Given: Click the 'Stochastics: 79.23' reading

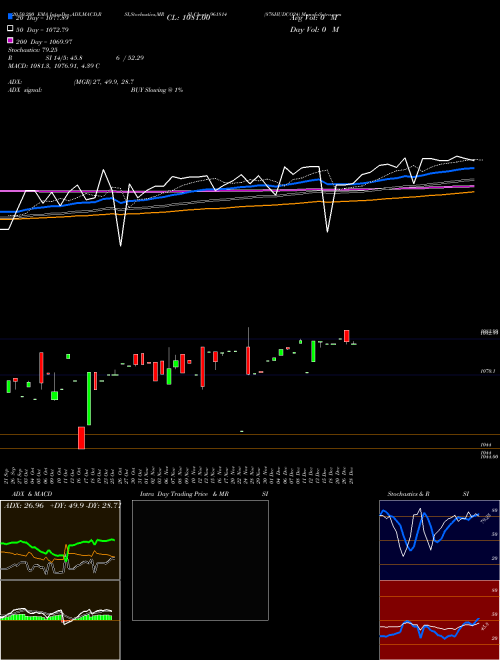Looking at the screenshot, I should (33, 50).
